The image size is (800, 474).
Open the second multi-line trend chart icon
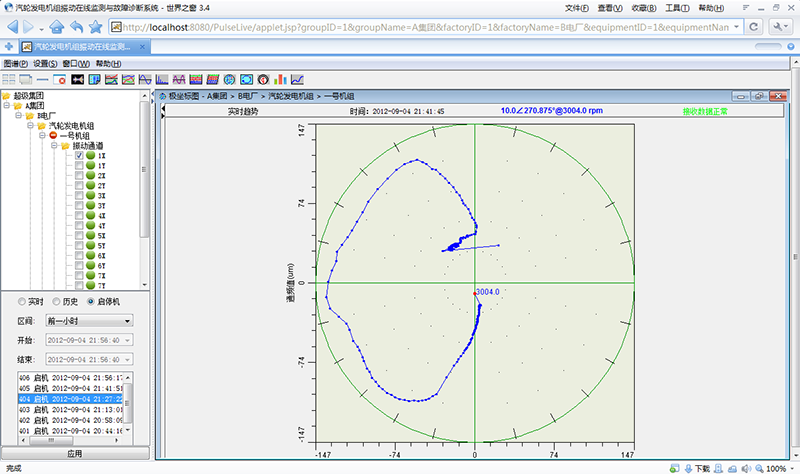[128, 79]
